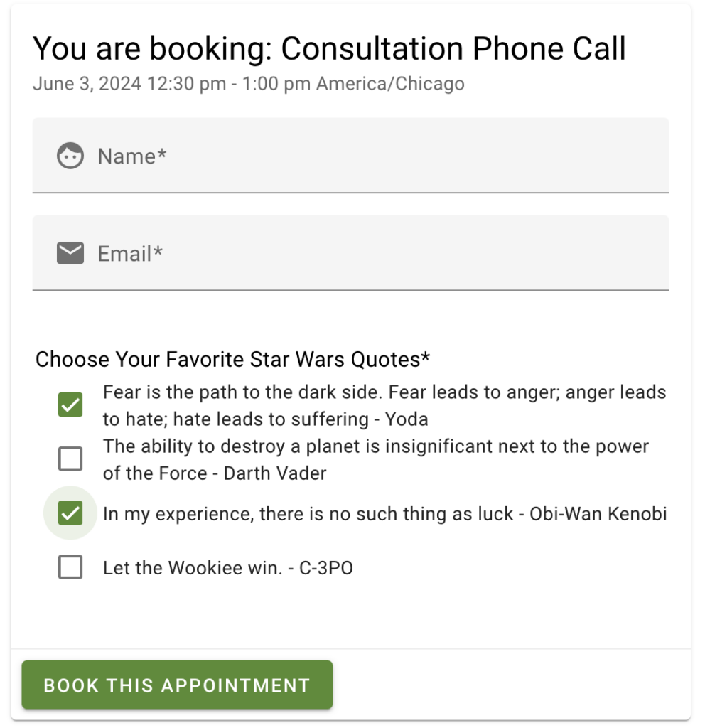Image resolution: width=705 pixels, height=728 pixels.
Task: Click into the Name input field
Action: 355,156
